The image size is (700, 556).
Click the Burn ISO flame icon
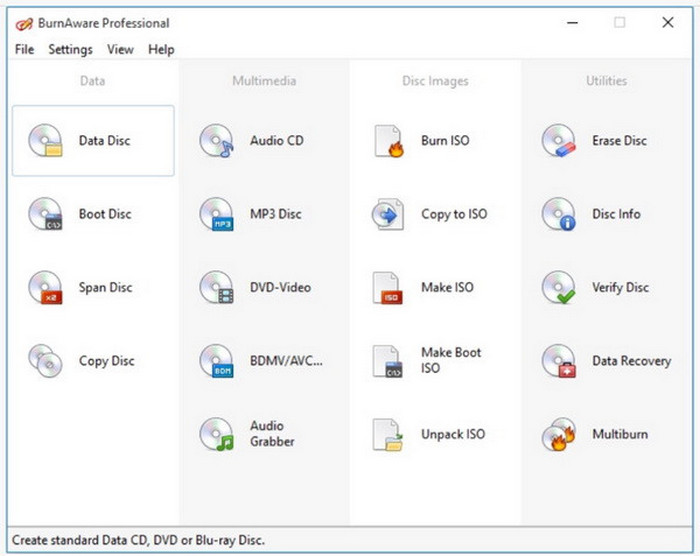pos(387,141)
